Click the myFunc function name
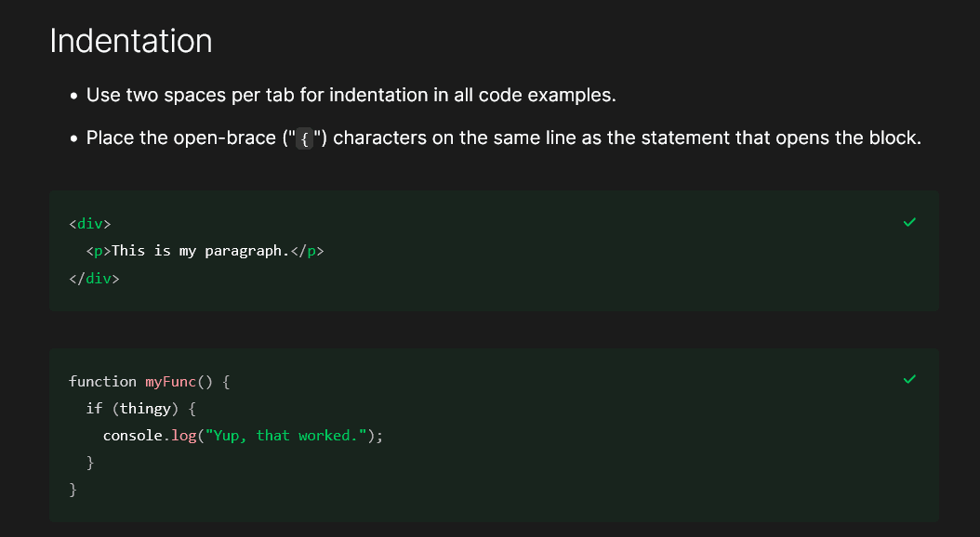 point(171,382)
